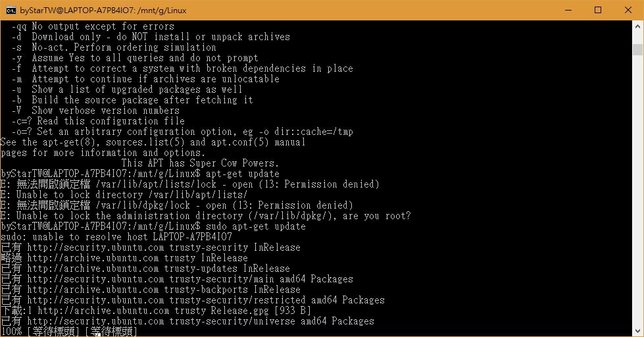
Task: Open the console icon system menu
Action: pos(11,11)
